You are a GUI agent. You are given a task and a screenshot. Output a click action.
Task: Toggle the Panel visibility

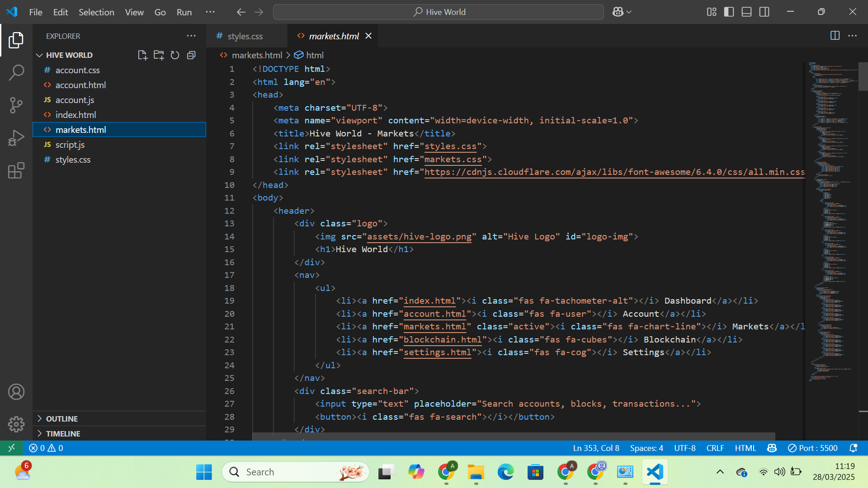pyautogui.click(x=746, y=12)
